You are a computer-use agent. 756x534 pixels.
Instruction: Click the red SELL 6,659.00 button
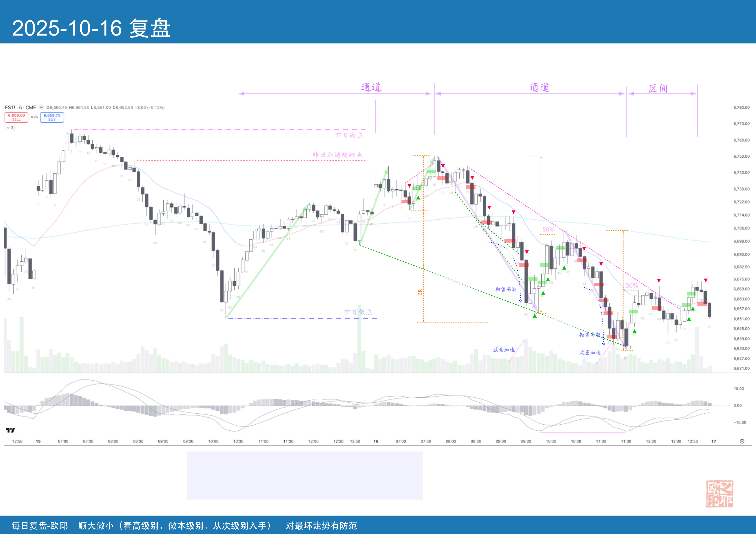pyautogui.click(x=16, y=117)
